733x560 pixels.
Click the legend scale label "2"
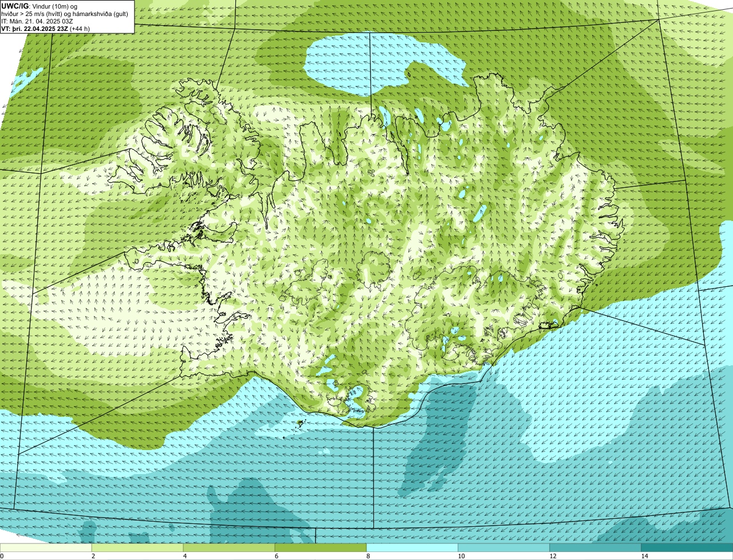tap(93, 556)
